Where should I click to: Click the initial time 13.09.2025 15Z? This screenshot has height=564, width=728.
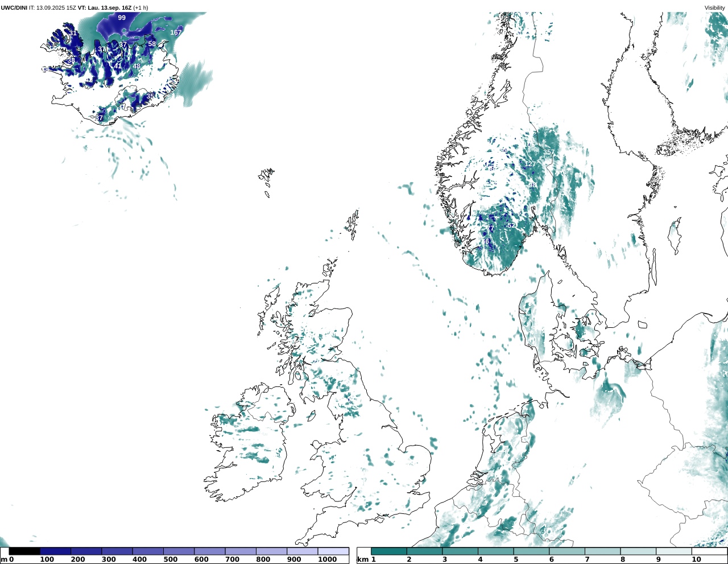pyautogui.click(x=56, y=8)
